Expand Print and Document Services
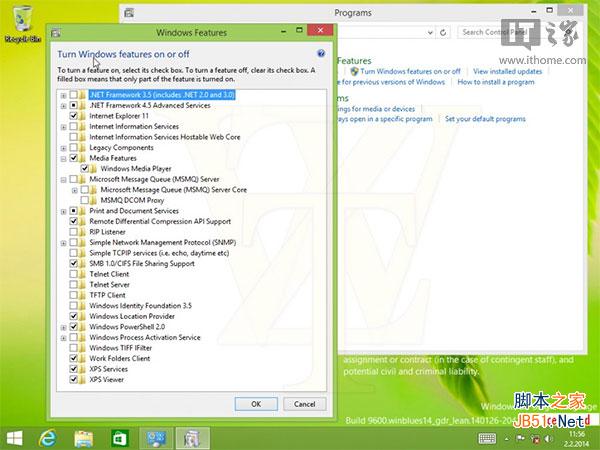Viewport: 600px width, 450px height. click(64, 212)
